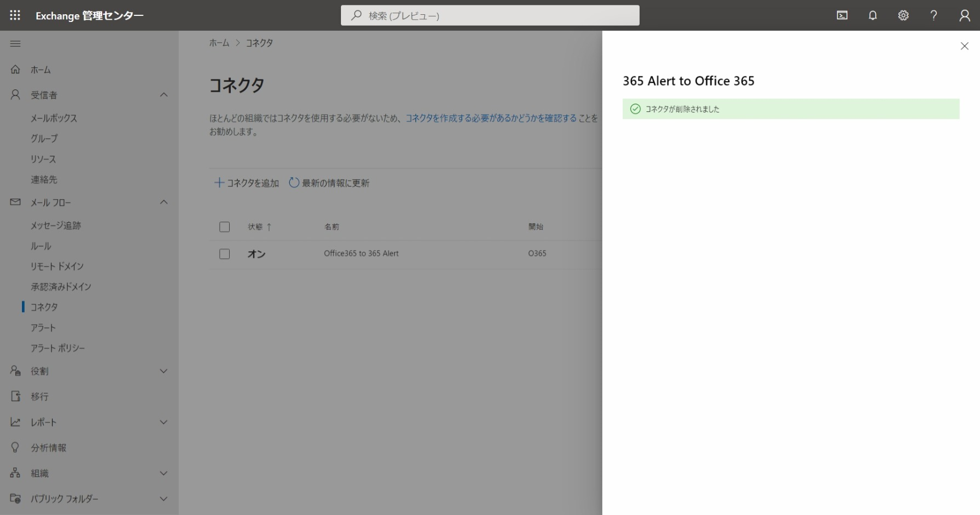Screen dimensions: 980x515
Task: Open コネクタを作成する必要があるかどうかを確認する link
Action: [491, 118]
